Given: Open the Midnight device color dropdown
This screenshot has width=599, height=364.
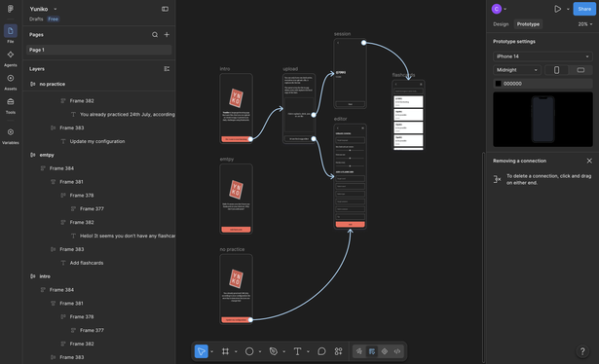Looking at the screenshot, I should tap(517, 70).
